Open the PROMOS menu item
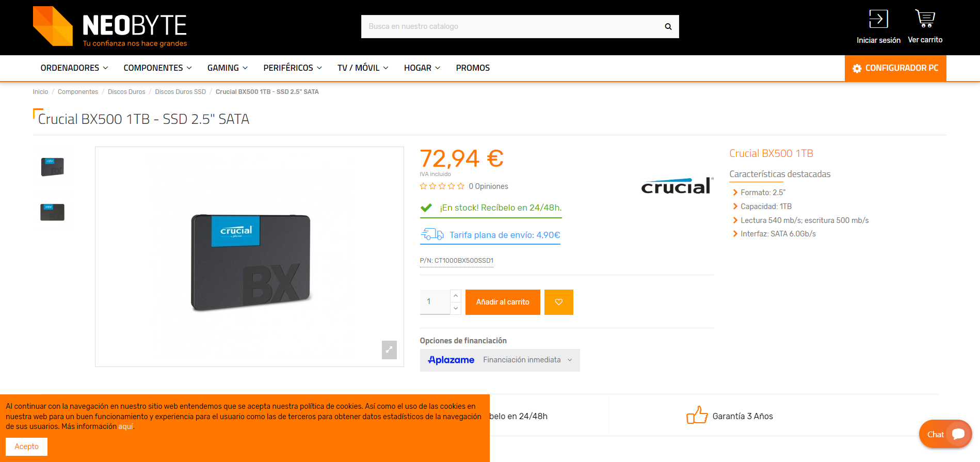The image size is (980, 462). click(473, 68)
